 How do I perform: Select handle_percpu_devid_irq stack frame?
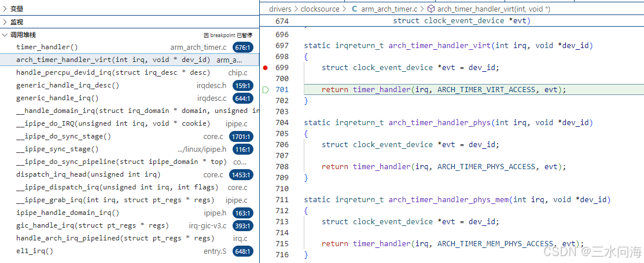point(130,73)
